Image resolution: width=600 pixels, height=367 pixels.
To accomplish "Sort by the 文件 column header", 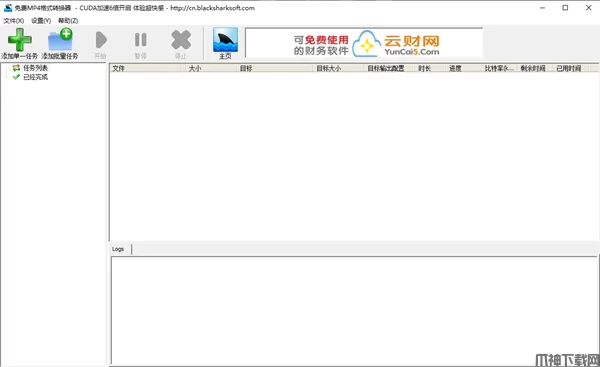I will (x=148, y=69).
